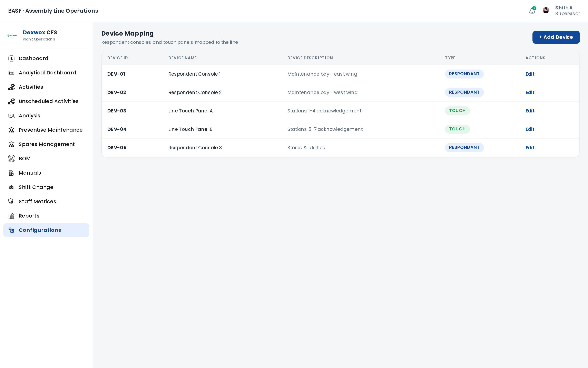Open Spares Management
Viewport: 588px width, 368px height.
[x=46, y=144]
